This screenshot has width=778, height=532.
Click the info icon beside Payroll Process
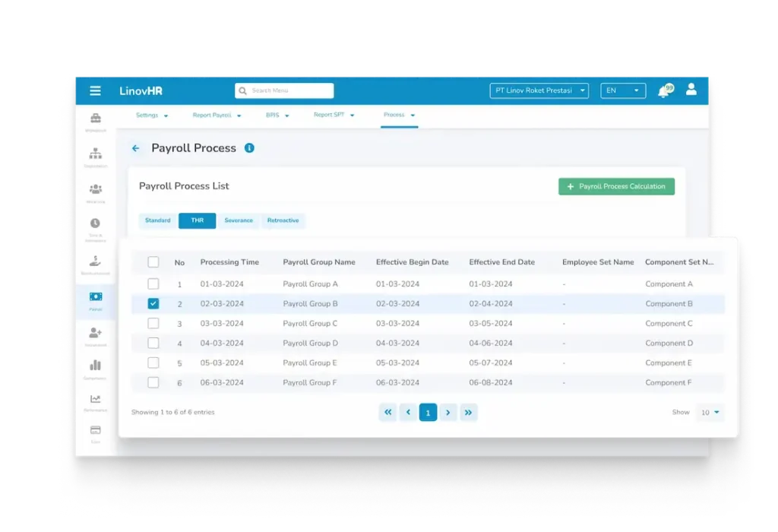[x=249, y=148]
